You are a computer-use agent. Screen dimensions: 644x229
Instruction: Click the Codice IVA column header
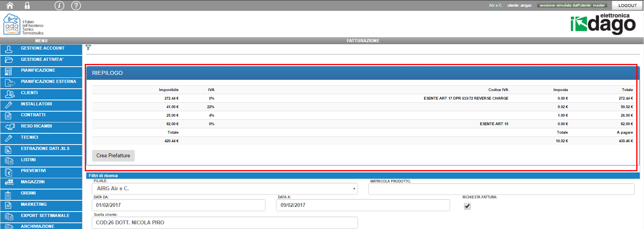498,90
